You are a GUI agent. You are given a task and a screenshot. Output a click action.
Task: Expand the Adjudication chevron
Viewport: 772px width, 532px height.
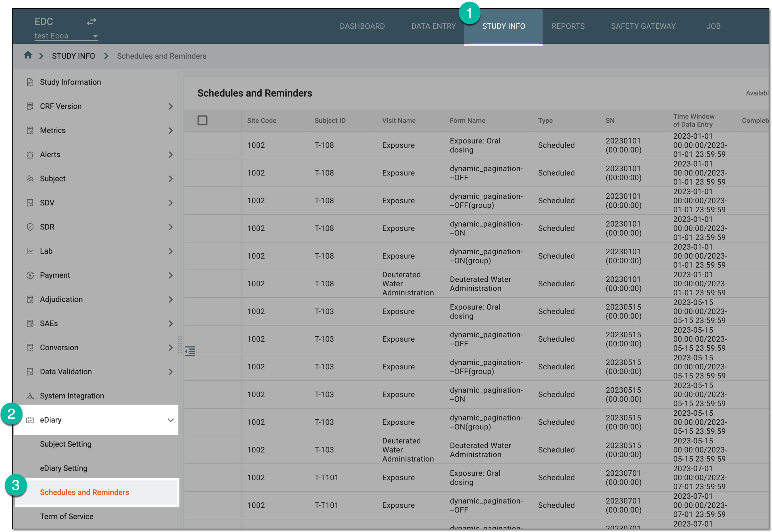point(170,299)
